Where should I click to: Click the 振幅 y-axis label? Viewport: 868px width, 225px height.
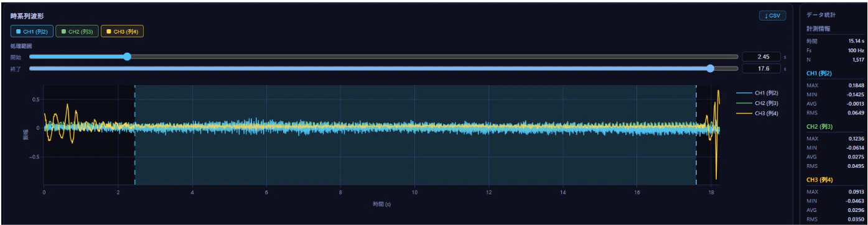click(26, 135)
